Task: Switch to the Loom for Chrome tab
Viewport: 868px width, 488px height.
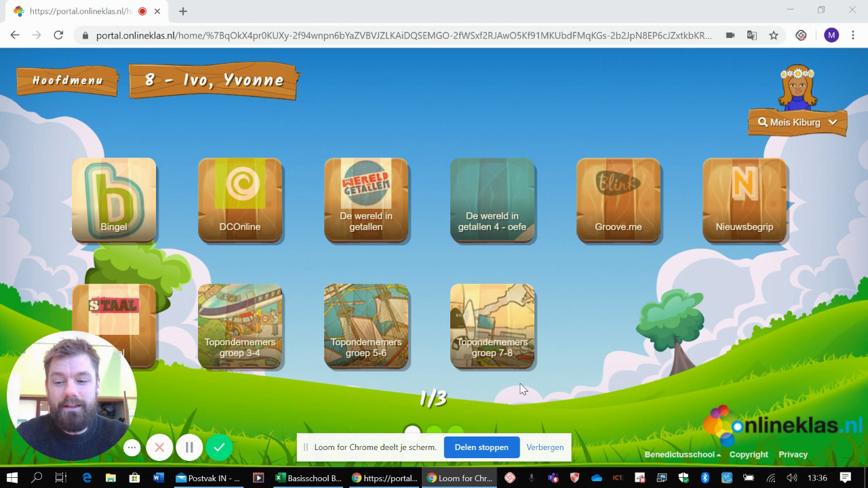Action: pos(459,478)
